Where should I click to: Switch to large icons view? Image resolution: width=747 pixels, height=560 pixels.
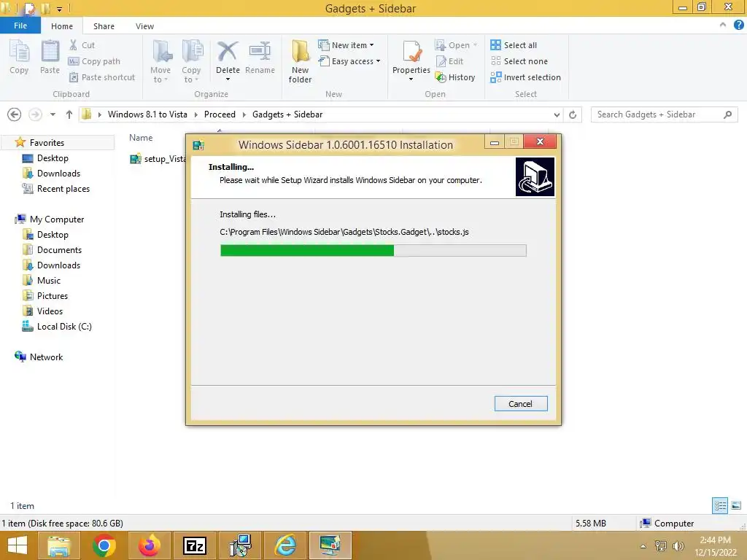(x=736, y=505)
